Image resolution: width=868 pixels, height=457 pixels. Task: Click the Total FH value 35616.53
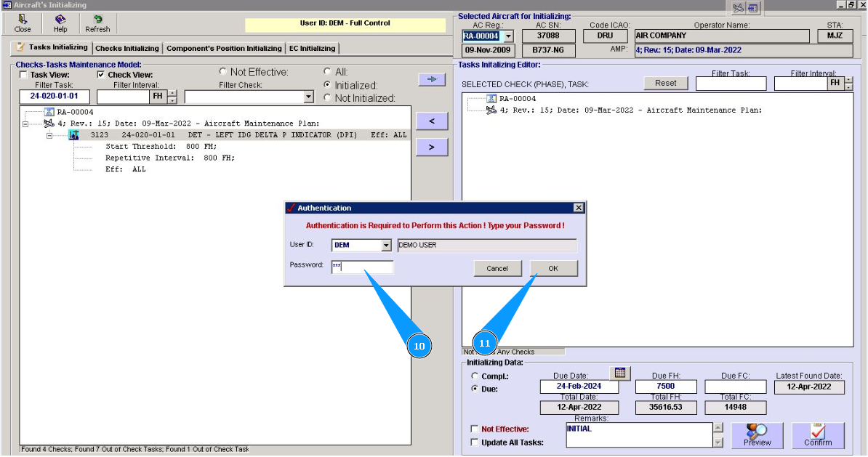coord(665,407)
